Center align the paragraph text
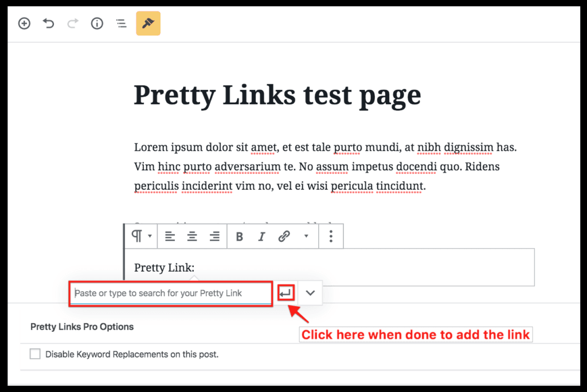Screen dimensions: 587x392 click(193, 236)
